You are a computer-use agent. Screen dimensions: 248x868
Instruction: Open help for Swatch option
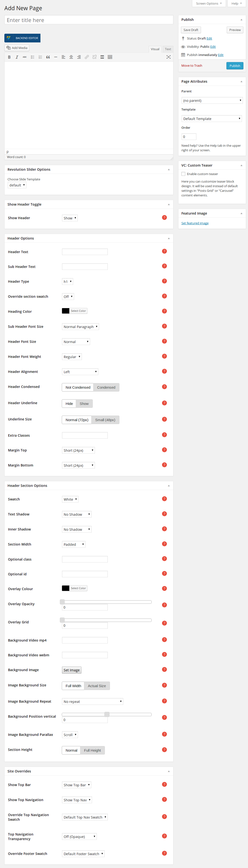[x=164, y=499]
